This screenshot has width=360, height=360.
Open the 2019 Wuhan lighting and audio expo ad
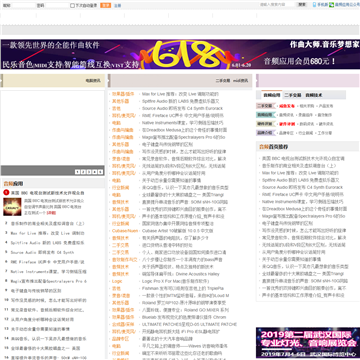[308, 343]
